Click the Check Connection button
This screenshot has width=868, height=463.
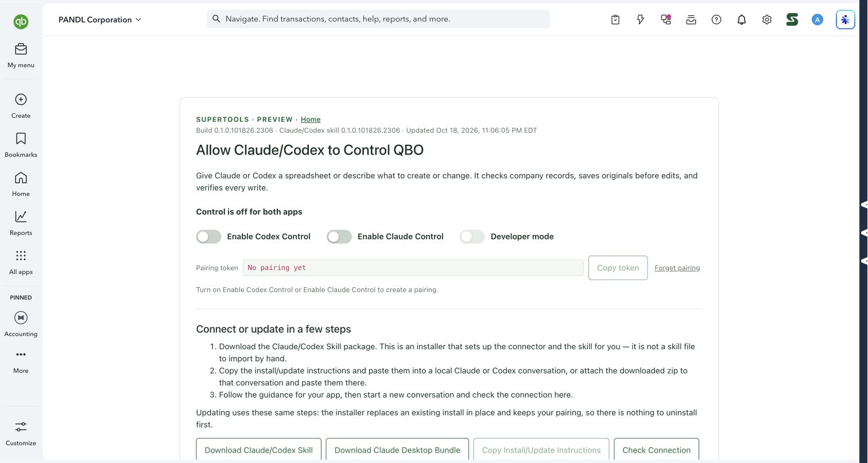tap(657, 450)
